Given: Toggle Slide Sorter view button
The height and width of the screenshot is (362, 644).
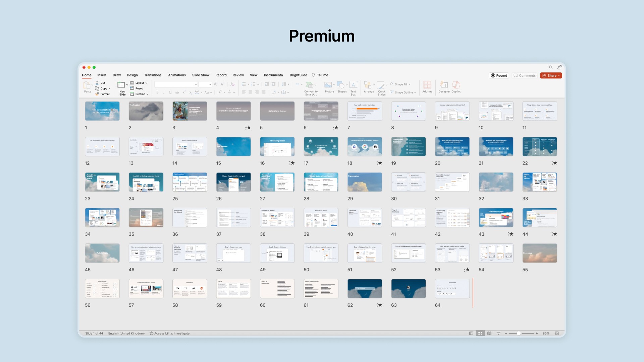Looking at the screenshot, I should [x=480, y=334].
